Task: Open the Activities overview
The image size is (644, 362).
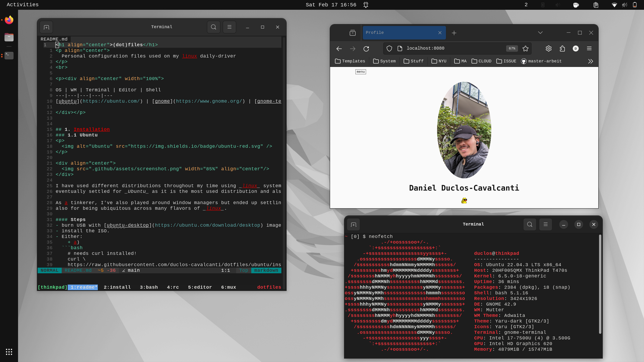Action: click(x=23, y=5)
